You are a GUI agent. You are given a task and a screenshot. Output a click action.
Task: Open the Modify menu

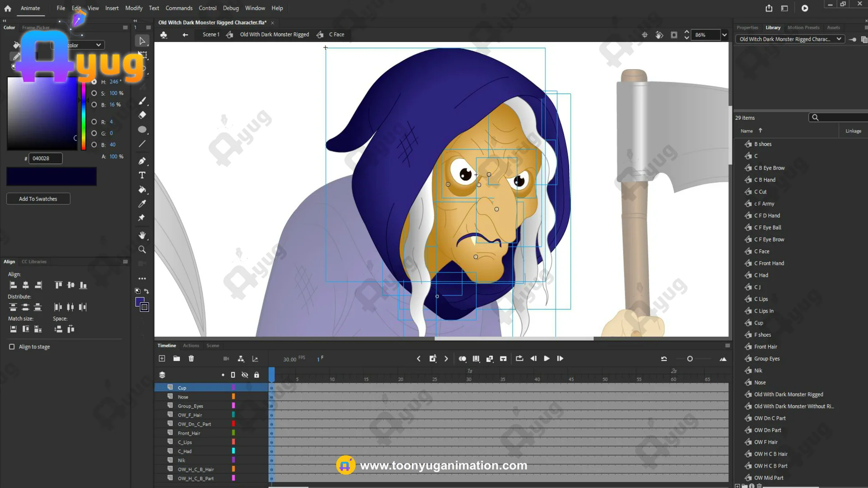[133, 8]
